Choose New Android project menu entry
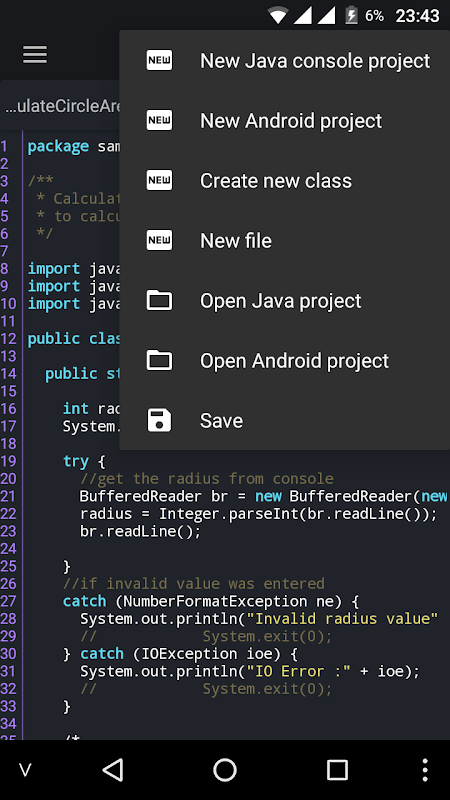Image resolution: width=450 pixels, height=800 pixels. click(285, 120)
